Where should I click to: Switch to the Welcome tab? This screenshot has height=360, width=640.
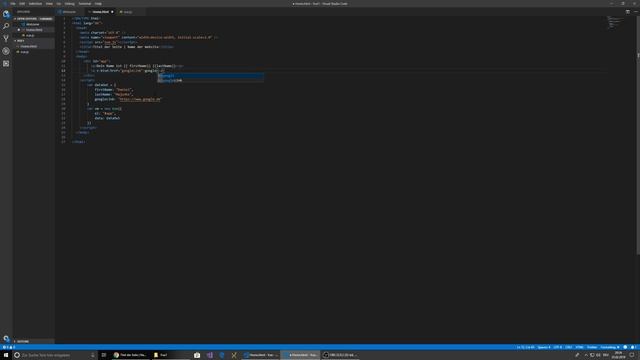tap(69, 12)
